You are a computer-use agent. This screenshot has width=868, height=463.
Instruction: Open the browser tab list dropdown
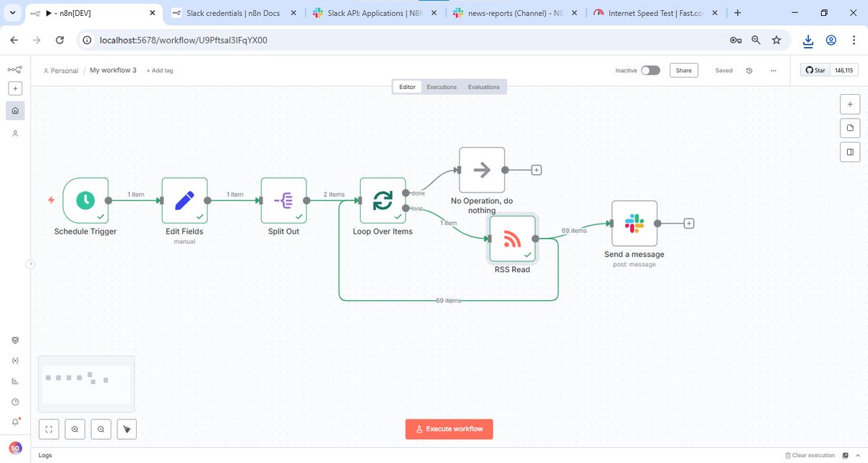pyautogui.click(x=12, y=13)
